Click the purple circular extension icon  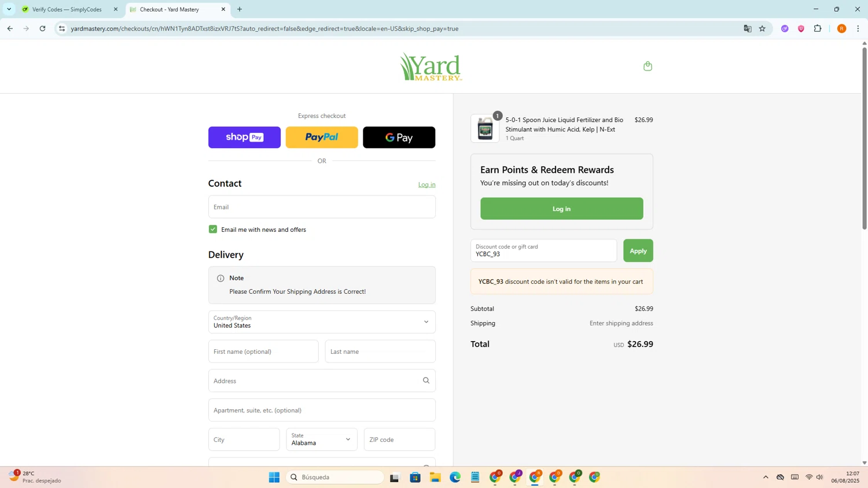click(x=785, y=28)
